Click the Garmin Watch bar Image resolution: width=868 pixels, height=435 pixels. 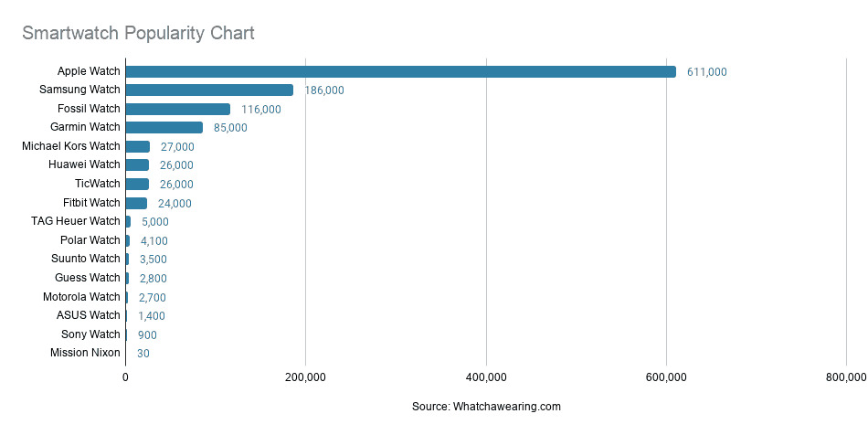pos(164,127)
